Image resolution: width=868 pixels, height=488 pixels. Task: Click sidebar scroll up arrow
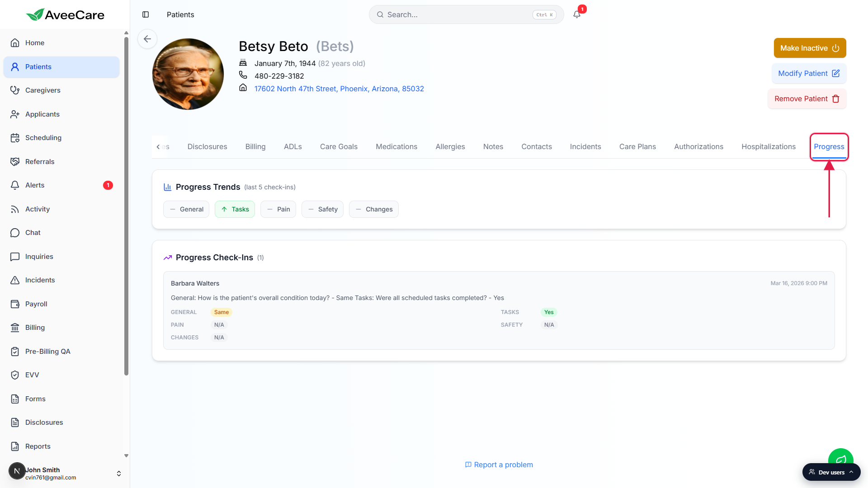(126, 33)
